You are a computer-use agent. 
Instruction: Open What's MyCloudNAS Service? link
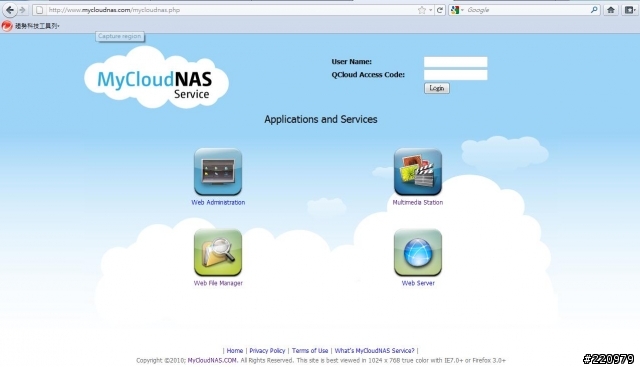374,351
